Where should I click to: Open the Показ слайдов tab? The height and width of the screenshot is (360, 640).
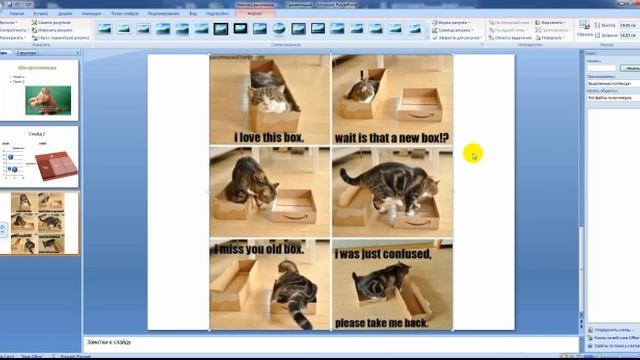[x=124, y=13]
